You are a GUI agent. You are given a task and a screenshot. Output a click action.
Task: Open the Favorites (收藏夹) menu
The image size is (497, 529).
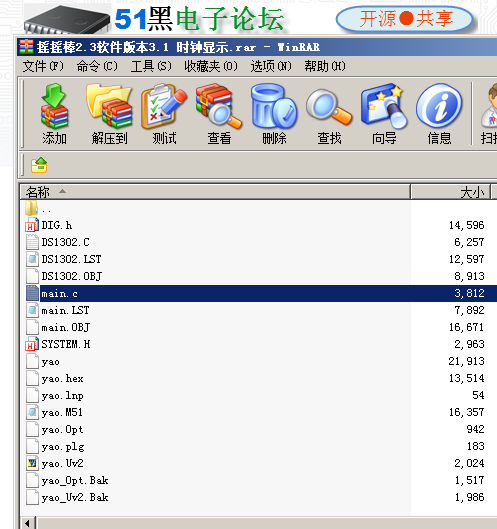[211, 66]
